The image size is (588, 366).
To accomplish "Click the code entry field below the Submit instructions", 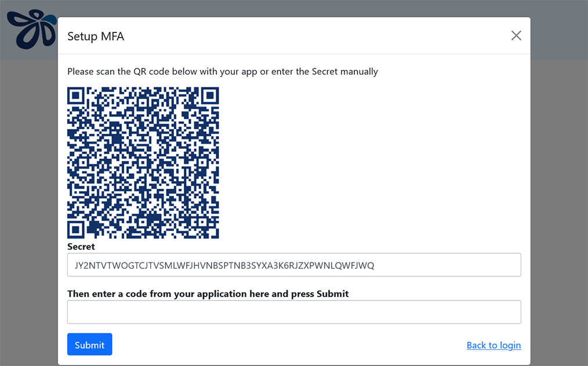I will click(294, 312).
